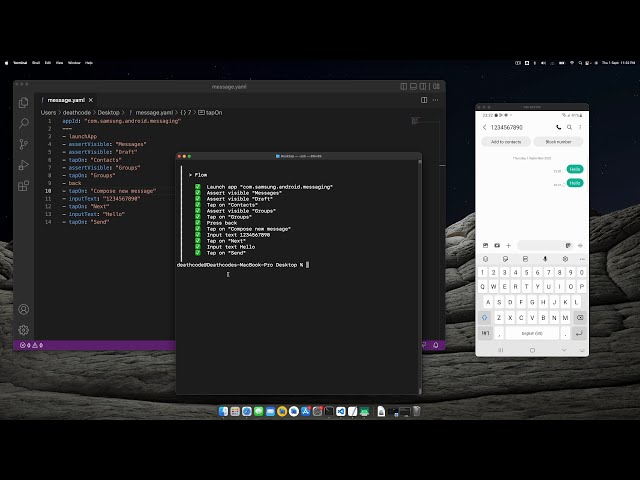Image resolution: width=640 pixels, height=480 pixels.
Task: Open the Trash in the Dock
Action: coord(416,411)
